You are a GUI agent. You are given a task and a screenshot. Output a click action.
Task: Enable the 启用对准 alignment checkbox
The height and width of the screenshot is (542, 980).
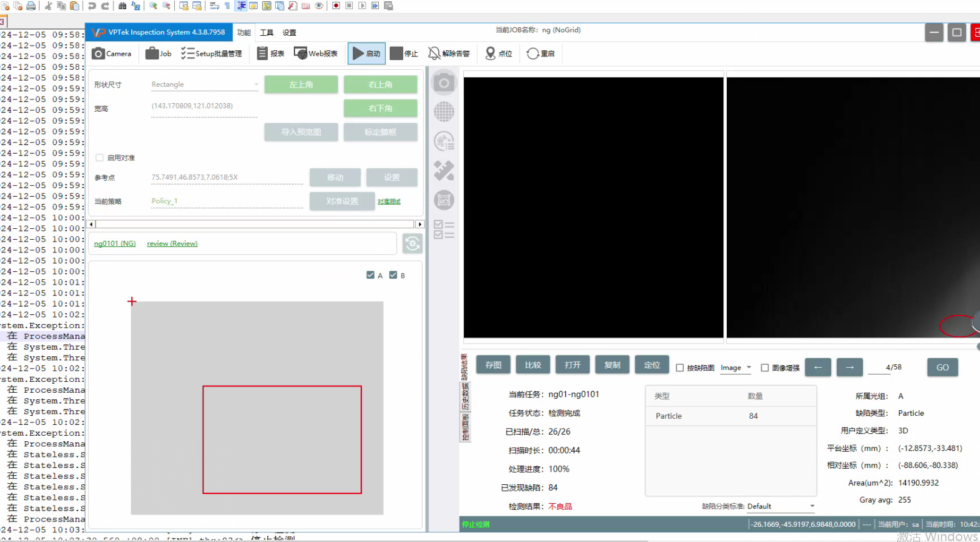pos(100,158)
